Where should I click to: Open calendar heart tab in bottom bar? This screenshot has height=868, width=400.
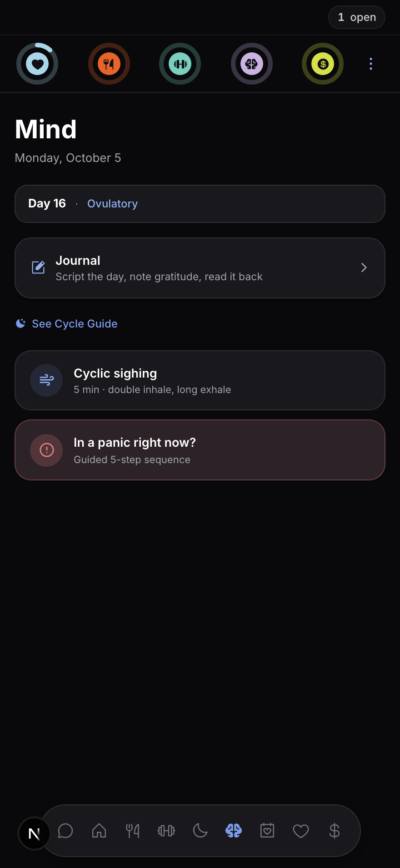coord(267,831)
